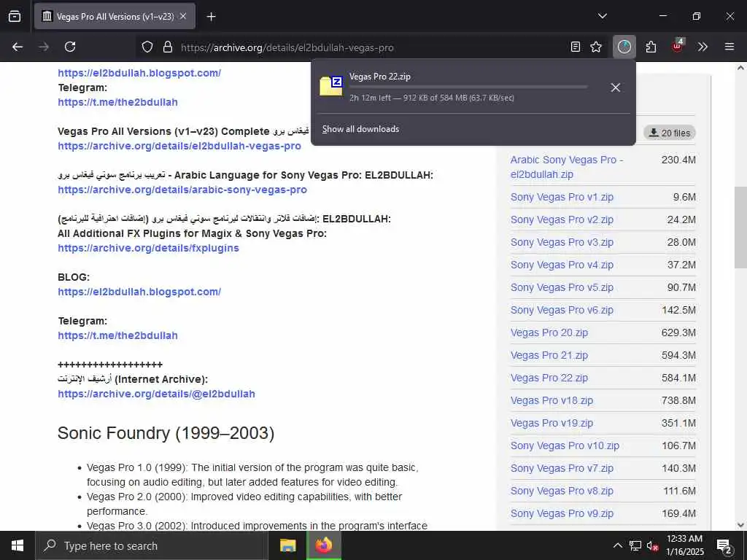Download Vegas Pro 20.zip

tap(549, 332)
